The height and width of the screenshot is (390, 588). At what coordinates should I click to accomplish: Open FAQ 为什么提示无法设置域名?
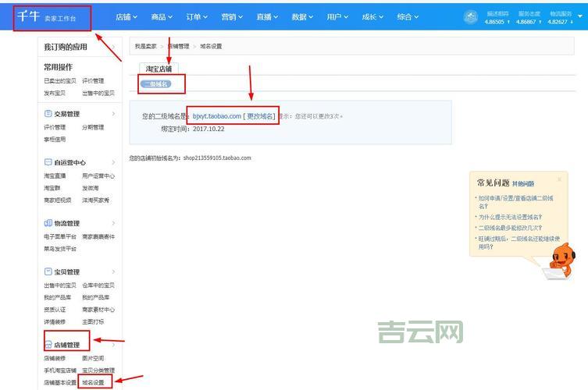[510, 217]
